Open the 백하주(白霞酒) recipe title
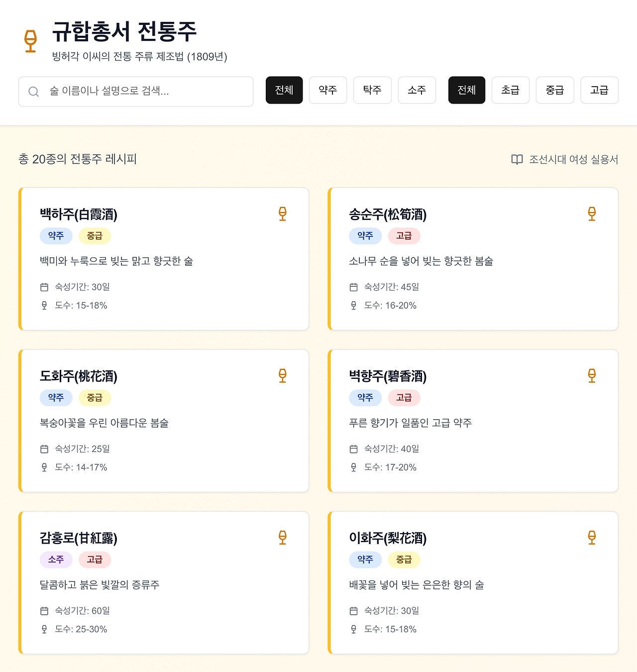The height and width of the screenshot is (672, 637). click(x=79, y=215)
